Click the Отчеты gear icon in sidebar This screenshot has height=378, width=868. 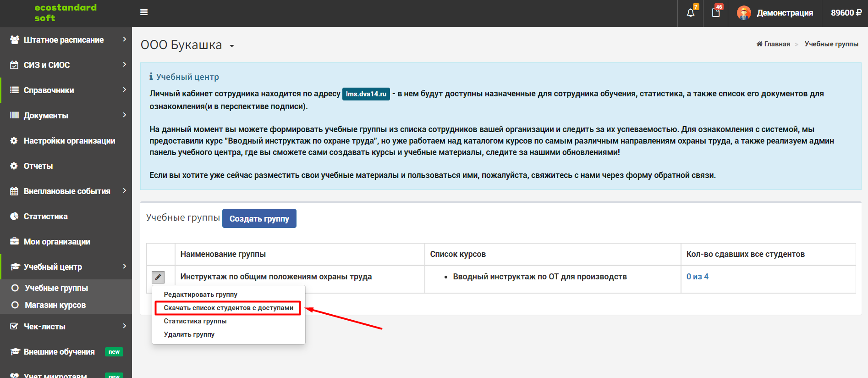point(14,166)
